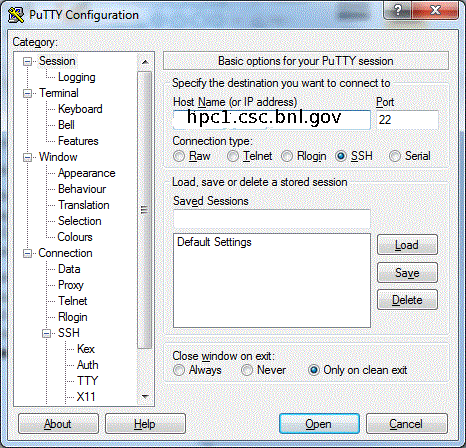The width and height of the screenshot is (466, 448).
Task: Click the title bar question mark help button
Action: click(398, 11)
